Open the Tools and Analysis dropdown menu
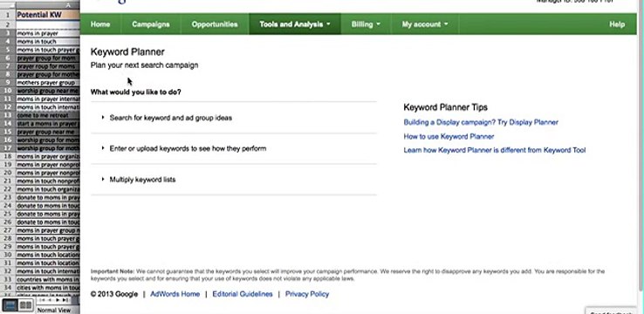644x314 pixels. (295, 24)
